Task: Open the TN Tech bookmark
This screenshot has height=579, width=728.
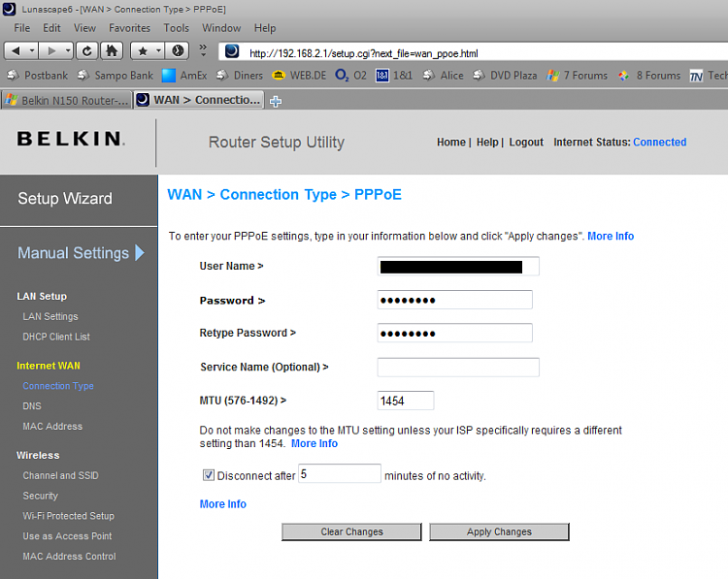Action: point(709,75)
